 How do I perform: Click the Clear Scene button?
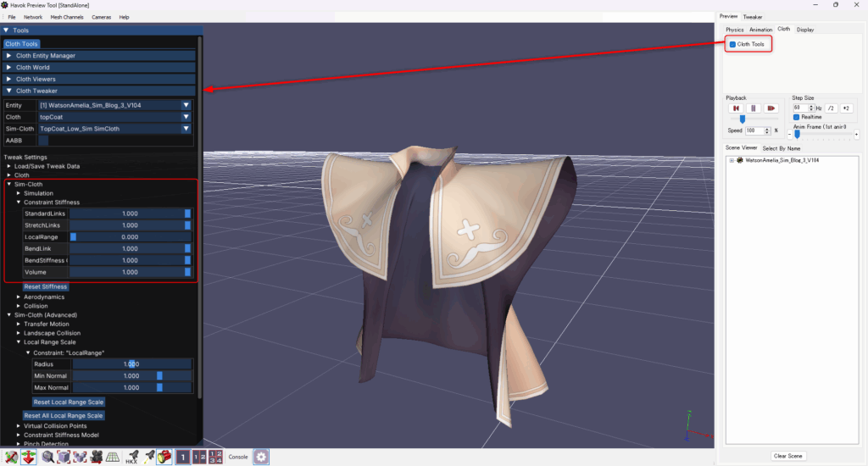[x=788, y=456]
